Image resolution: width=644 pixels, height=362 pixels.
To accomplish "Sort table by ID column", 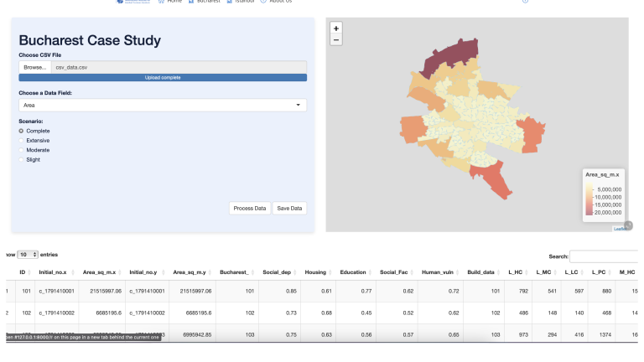I will point(25,272).
